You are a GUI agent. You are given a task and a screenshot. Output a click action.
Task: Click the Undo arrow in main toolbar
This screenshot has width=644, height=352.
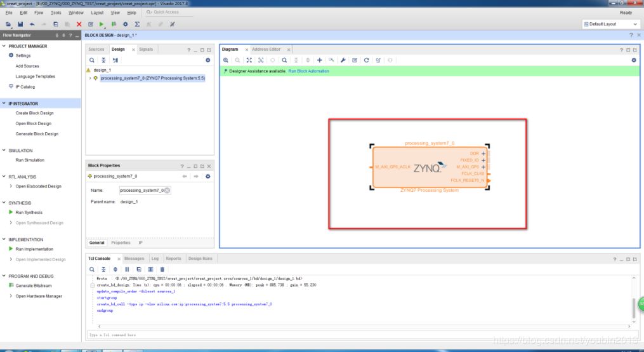(x=32, y=24)
